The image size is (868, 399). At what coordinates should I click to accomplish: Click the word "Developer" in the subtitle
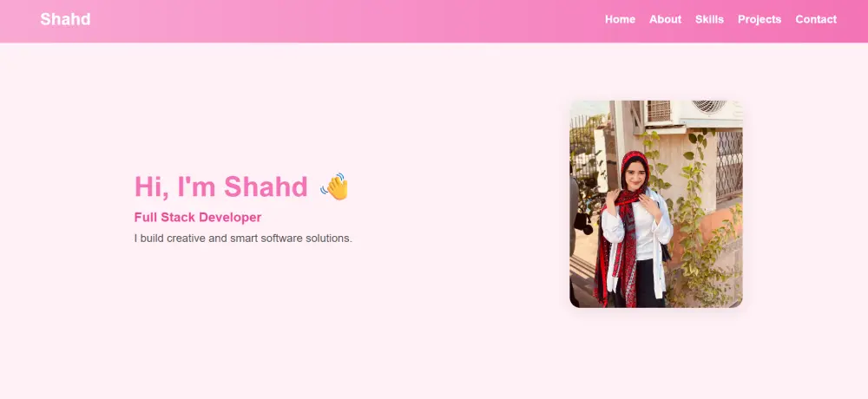(230, 218)
